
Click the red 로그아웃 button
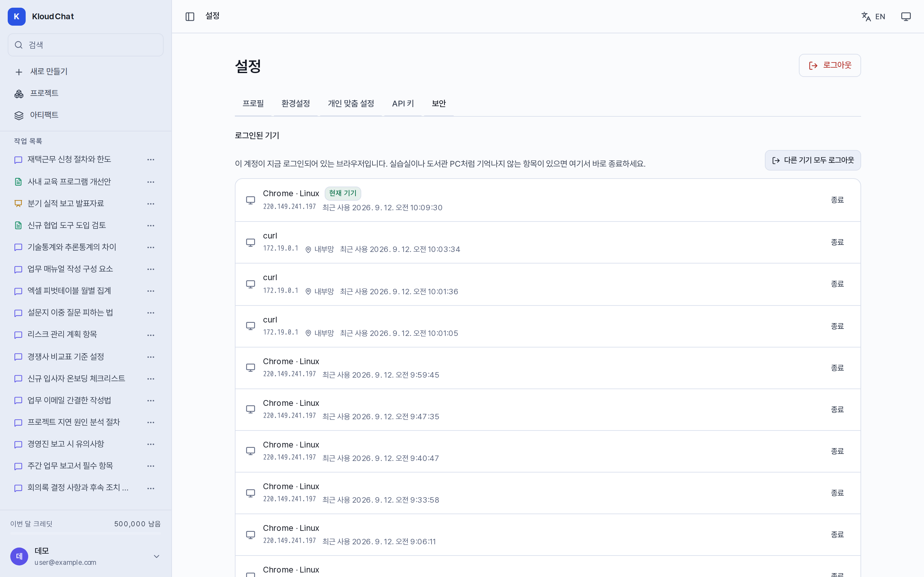point(830,65)
